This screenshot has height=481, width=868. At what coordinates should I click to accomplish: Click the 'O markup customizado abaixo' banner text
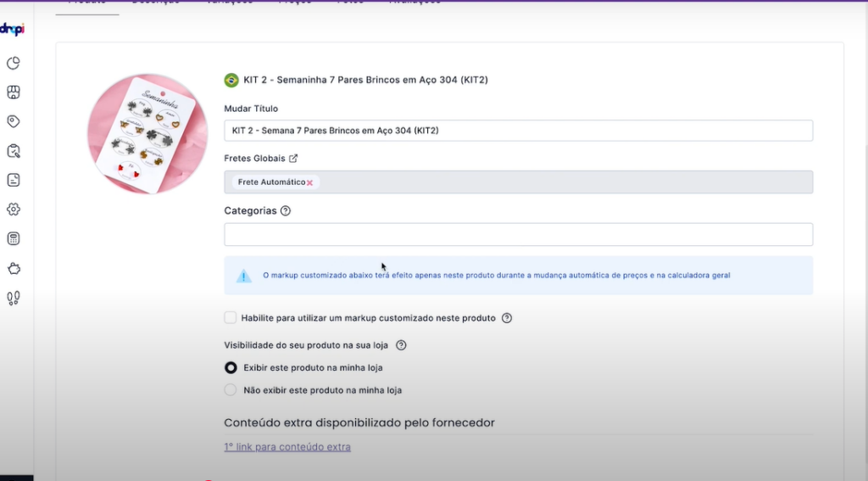click(497, 276)
